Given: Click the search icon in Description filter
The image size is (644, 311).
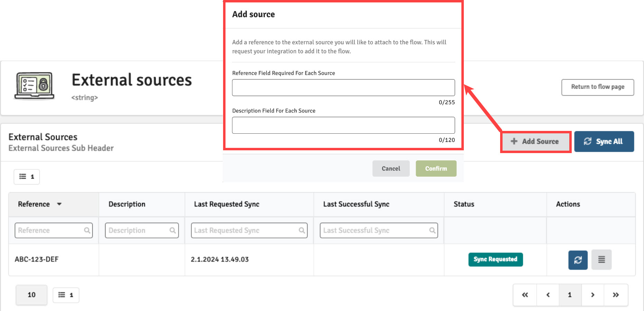Looking at the screenshot, I should 173,230.
